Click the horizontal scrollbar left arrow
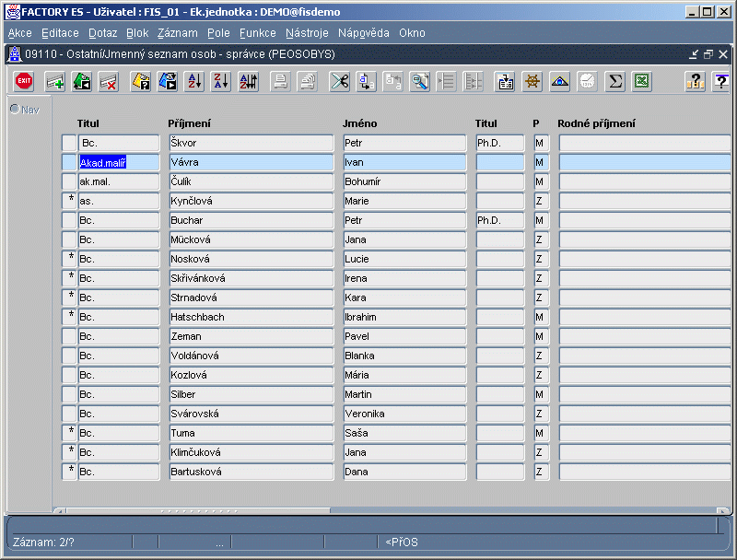This screenshot has width=737, height=560. pyautogui.click(x=60, y=510)
